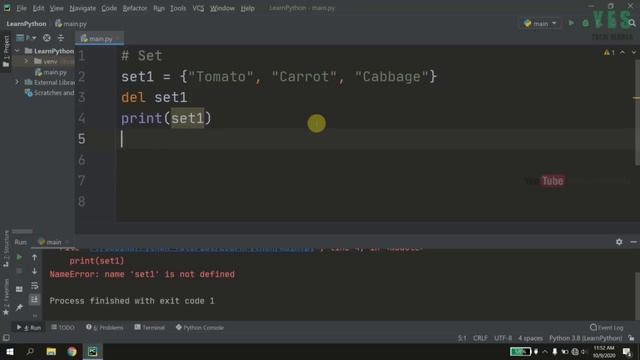Click the tool window quick-access icon in the bottom-left corner
The width and height of the screenshot is (640, 360).
[x=6, y=338]
